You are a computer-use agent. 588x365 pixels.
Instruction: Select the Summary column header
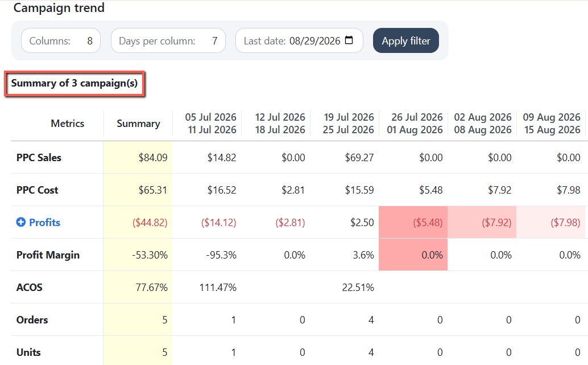[x=138, y=124]
